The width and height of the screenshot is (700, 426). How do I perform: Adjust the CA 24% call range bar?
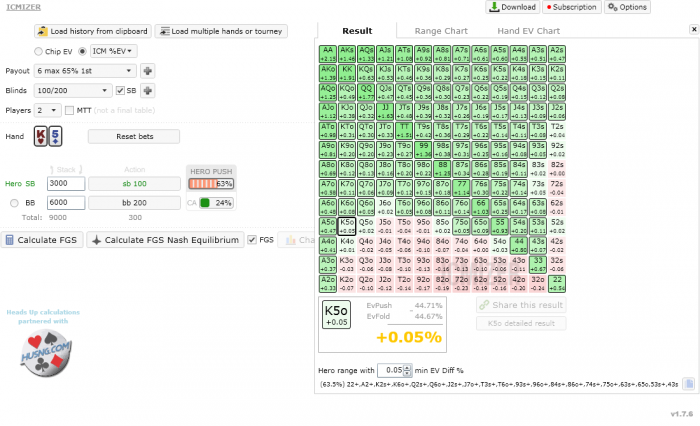[x=217, y=203]
